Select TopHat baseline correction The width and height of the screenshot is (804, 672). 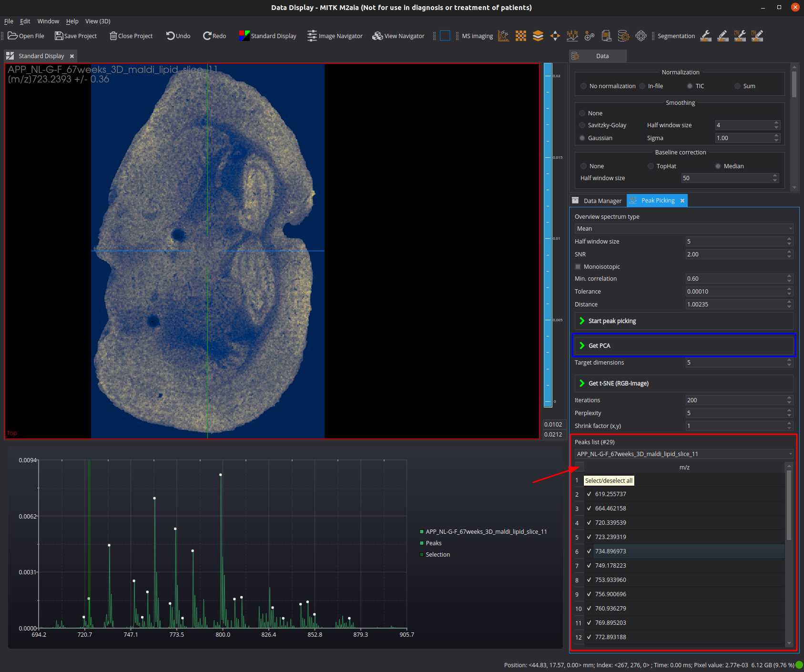point(651,166)
